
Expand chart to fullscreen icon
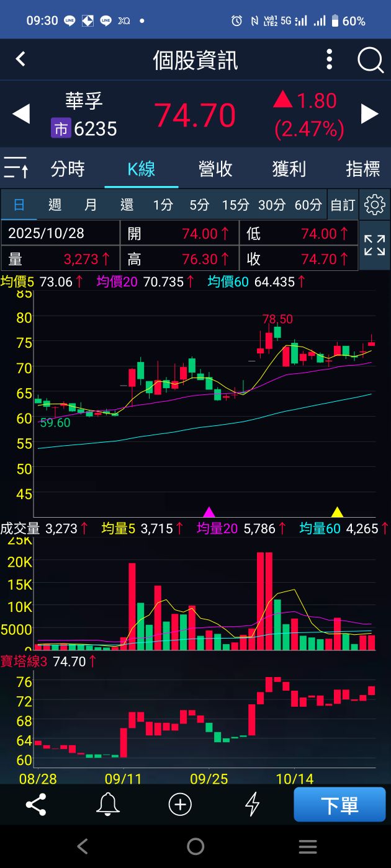(x=374, y=245)
